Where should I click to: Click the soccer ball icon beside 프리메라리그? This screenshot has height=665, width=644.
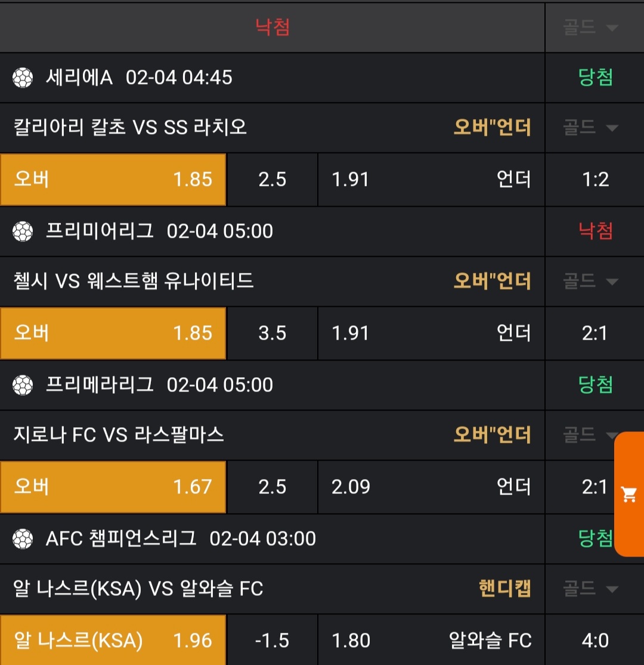(x=23, y=385)
